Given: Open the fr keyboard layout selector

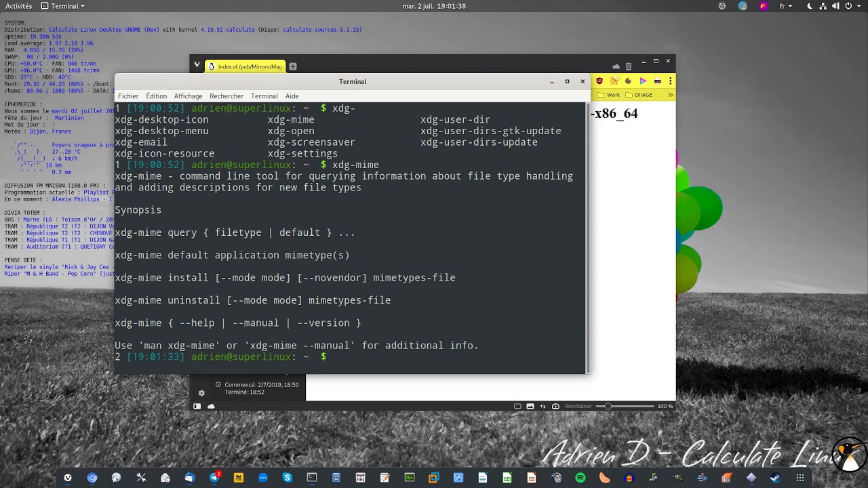Looking at the screenshot, I should [786, 6].
